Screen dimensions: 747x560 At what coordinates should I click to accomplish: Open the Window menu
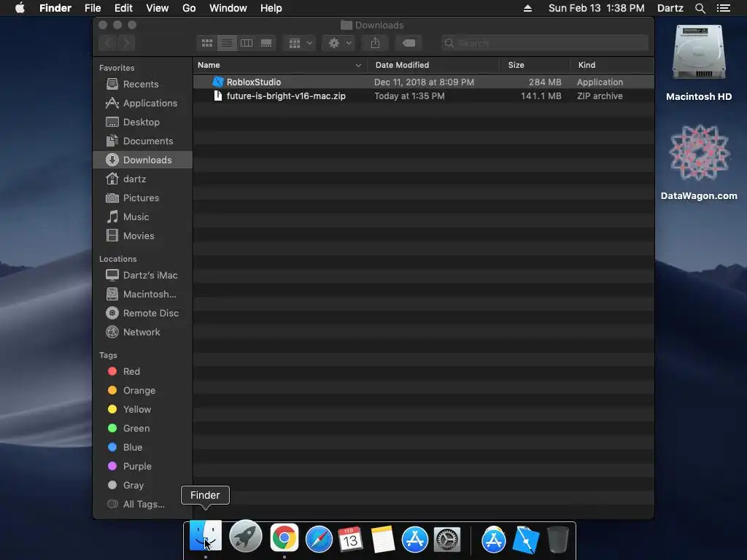point(228,8)
